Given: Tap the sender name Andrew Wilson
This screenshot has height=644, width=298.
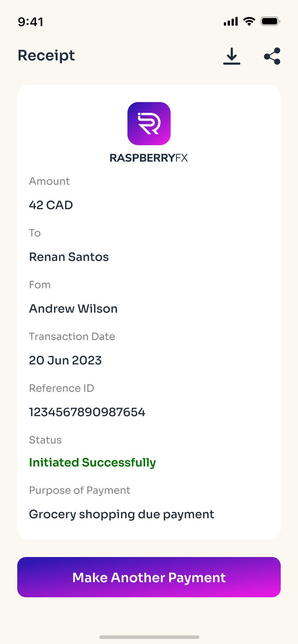Looking at the screenshot, I should point(73,309).
